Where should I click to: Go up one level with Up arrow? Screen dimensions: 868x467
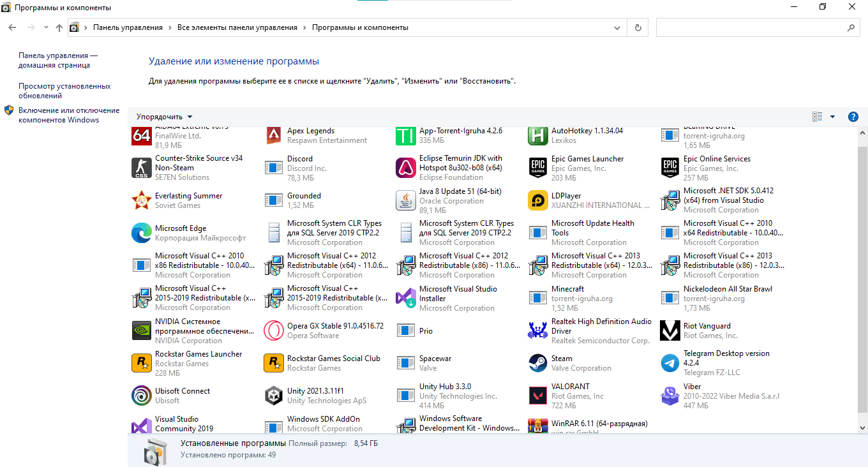(59, 27)
